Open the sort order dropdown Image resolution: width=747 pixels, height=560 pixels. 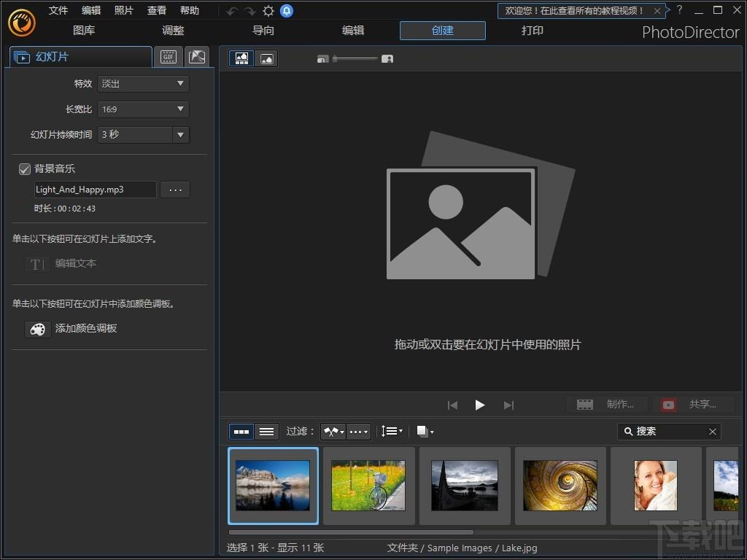tap(392, 432)
